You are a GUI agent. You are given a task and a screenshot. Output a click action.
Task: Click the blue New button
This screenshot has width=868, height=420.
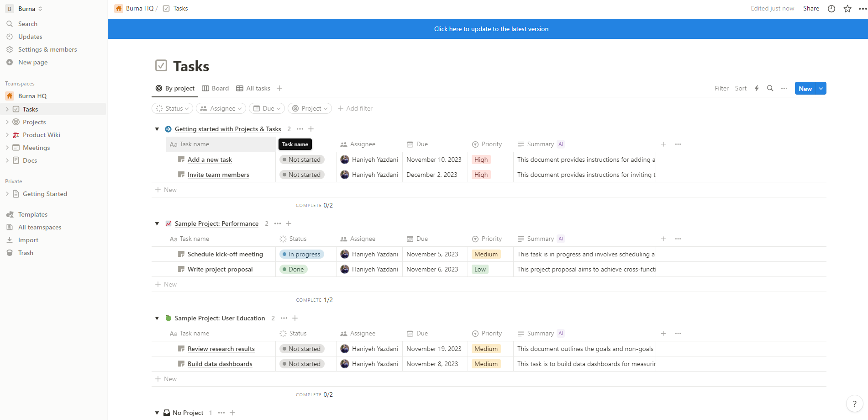pos(805,88)
